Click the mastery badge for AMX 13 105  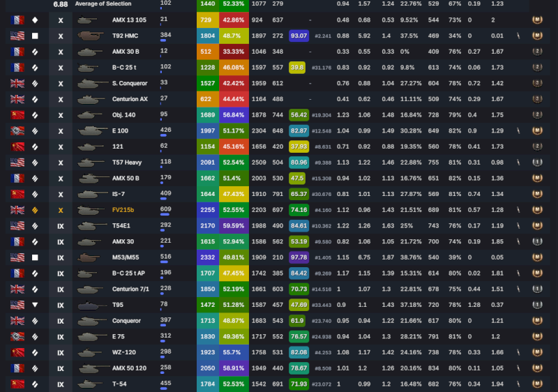[537, 20]
